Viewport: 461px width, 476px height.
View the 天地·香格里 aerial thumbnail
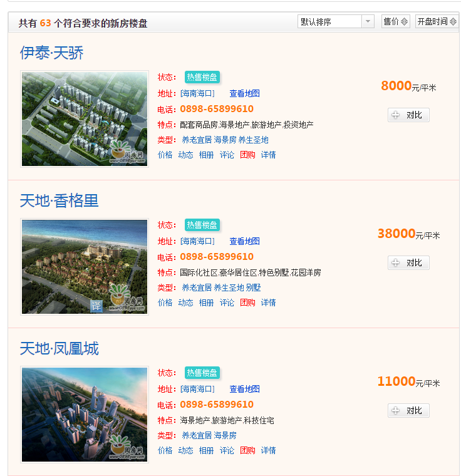(85, 267)
